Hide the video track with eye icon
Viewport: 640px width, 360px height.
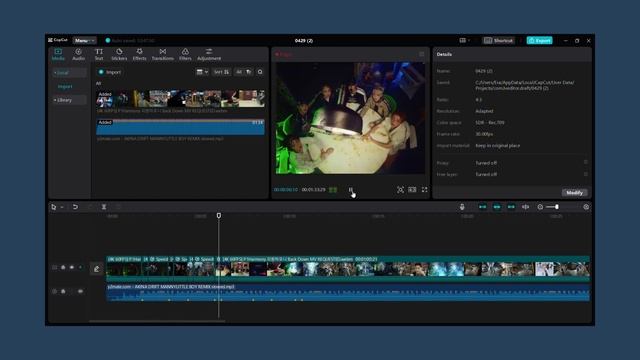(72, 267)
